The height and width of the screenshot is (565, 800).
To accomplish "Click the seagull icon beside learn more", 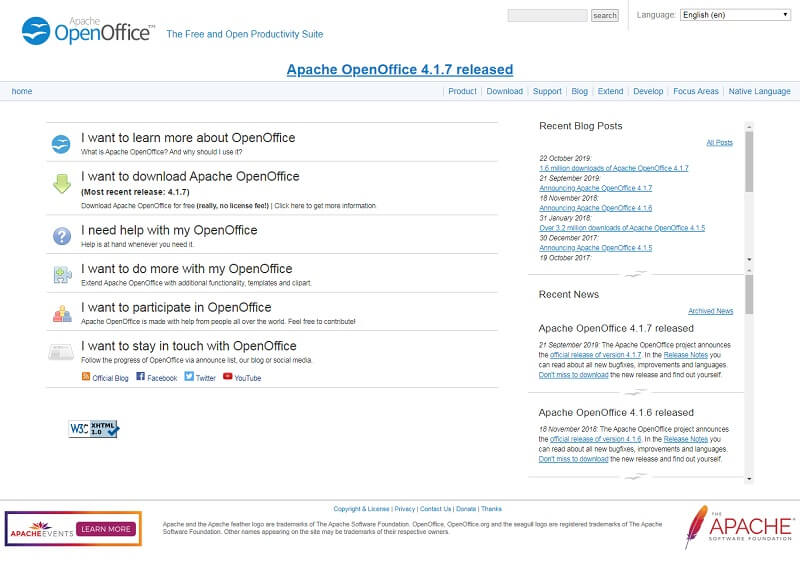I will coord(61,144).
